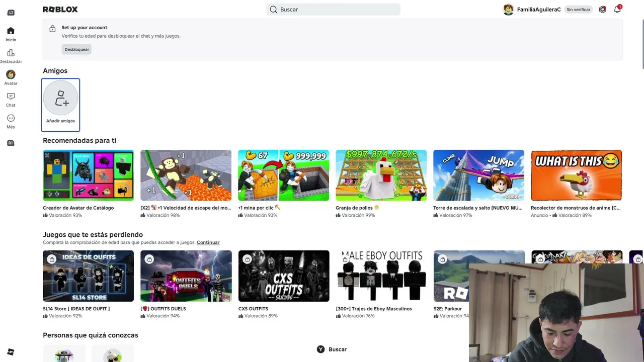Click the FamiliaAguileraC profile avatar
644x362 pixels.
pos(508,10)
